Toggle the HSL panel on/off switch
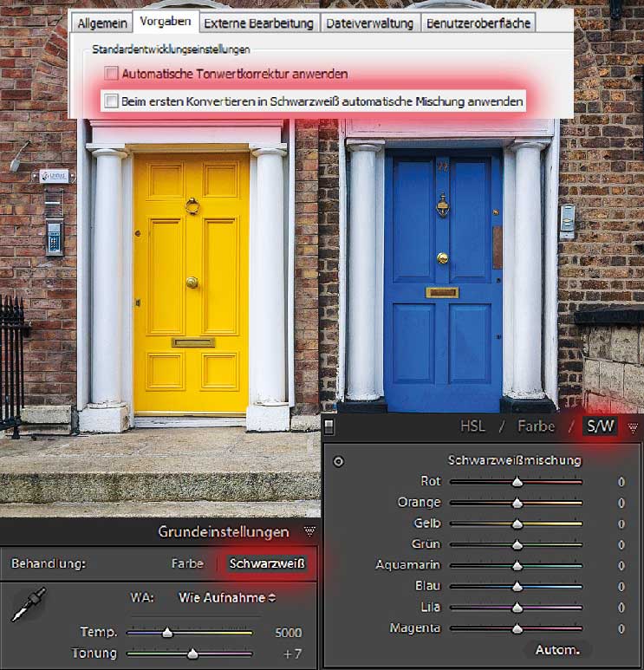This screenshot has width=644, height=670. (329, 427)
